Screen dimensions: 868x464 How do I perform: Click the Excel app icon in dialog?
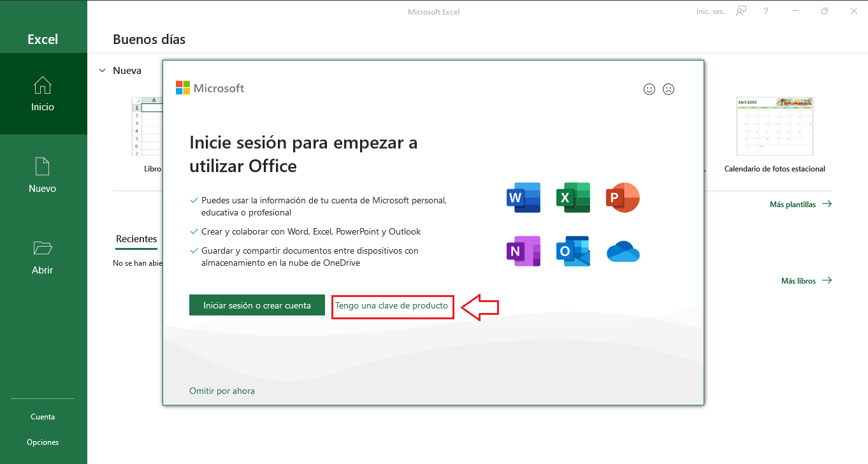pyautogui.click(x=573, y=198)
